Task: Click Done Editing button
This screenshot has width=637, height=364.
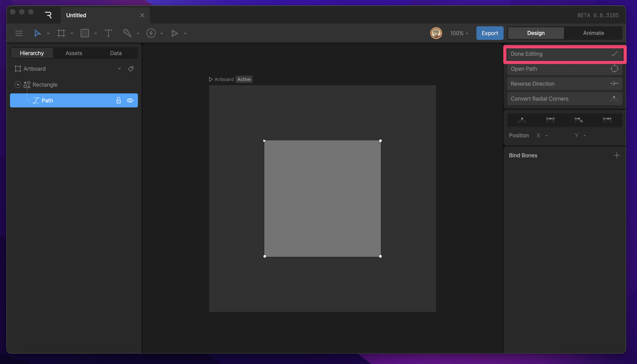Action: point(564,54)
